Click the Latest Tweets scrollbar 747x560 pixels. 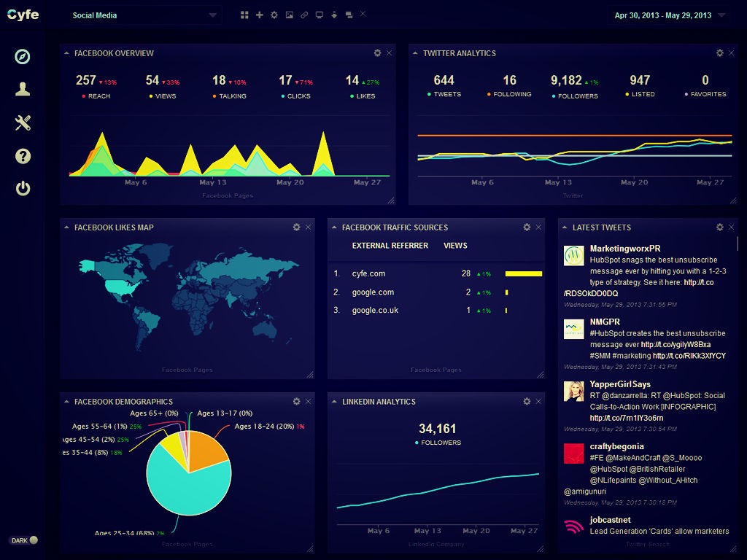(x=738, y=244)
